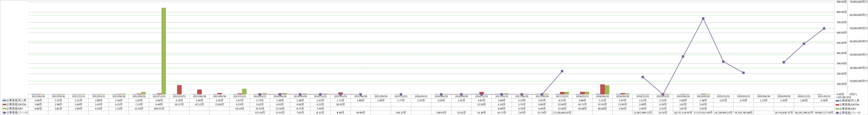
Task: Click the 3.94倍 sales multiple cell for 2011/06/30
Action: click(38, 100)
